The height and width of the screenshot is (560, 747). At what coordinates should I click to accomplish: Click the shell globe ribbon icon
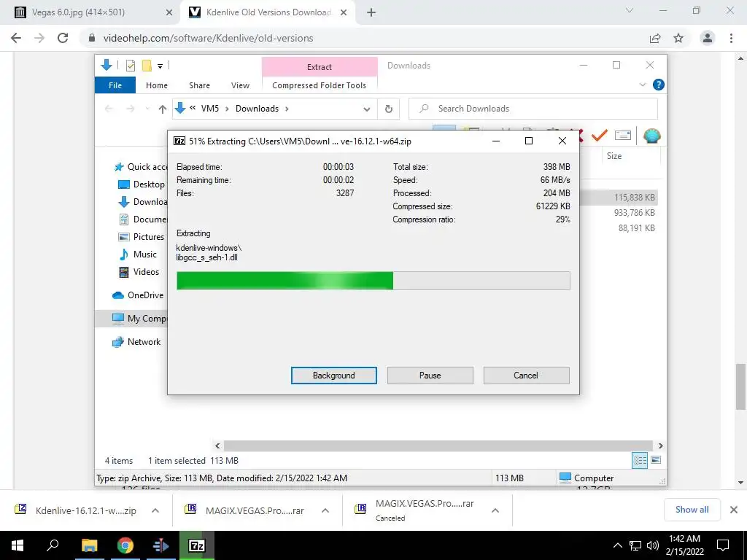[x=651, y=136]
